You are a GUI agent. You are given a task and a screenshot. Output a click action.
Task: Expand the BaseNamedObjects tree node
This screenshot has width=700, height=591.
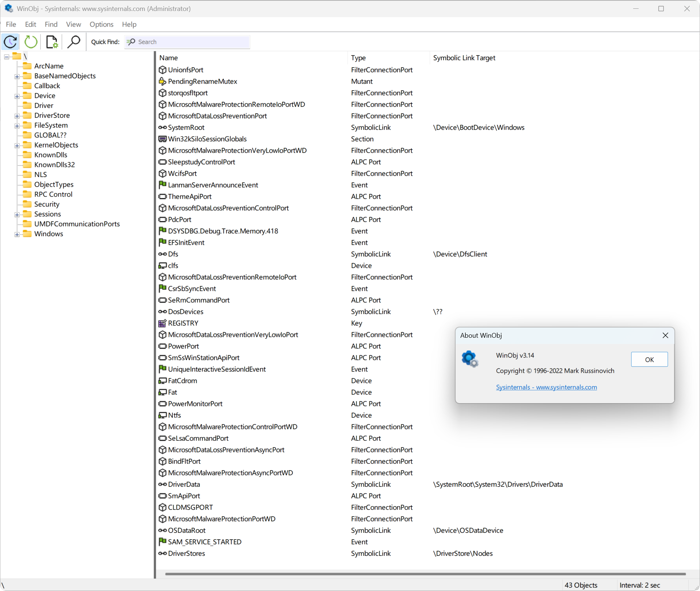[17, 76]
